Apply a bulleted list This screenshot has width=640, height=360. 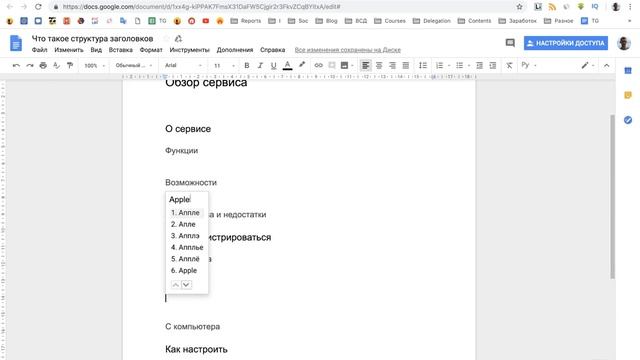click(460, 65)
